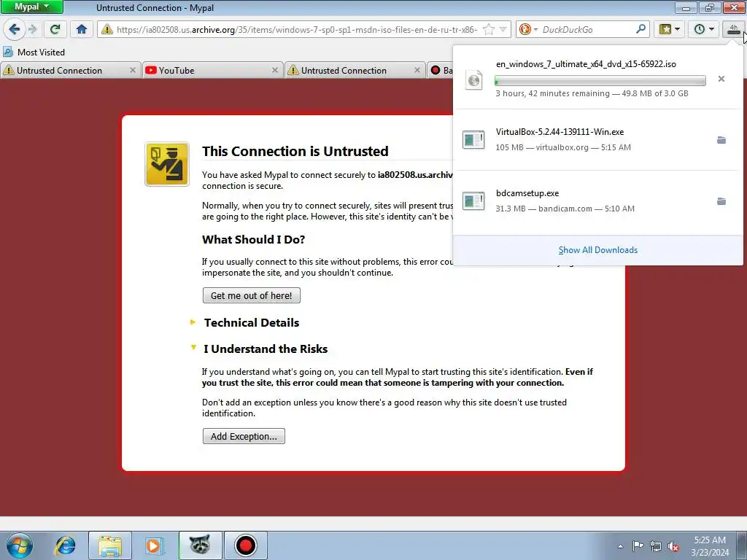Click the warning icon in the address bar

[107, 29]
